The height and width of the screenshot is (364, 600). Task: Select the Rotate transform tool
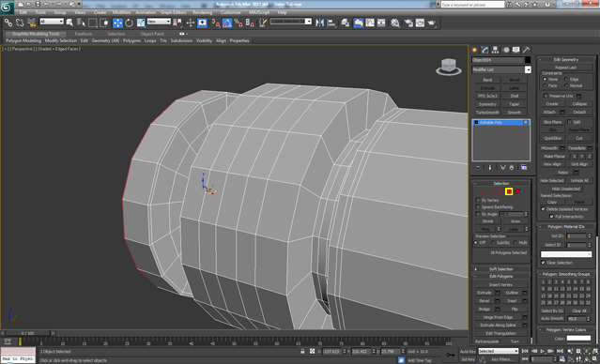130,23
